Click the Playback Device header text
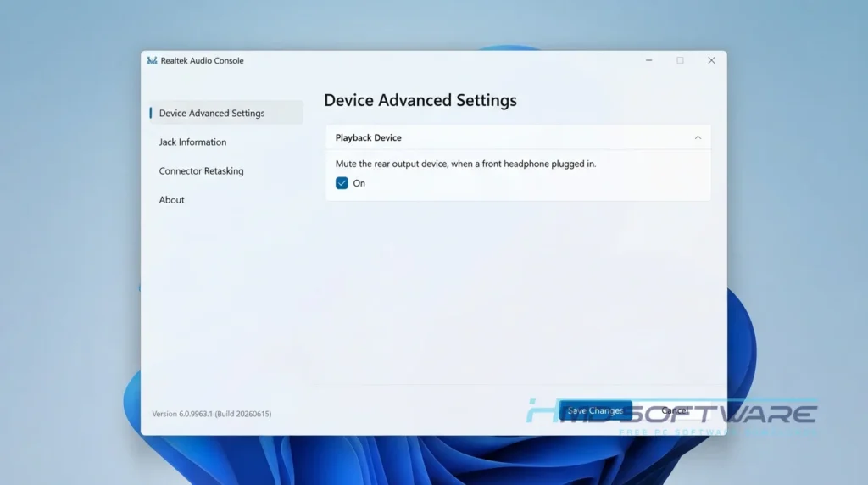868x485 pixels. click(x=368, y=137)
